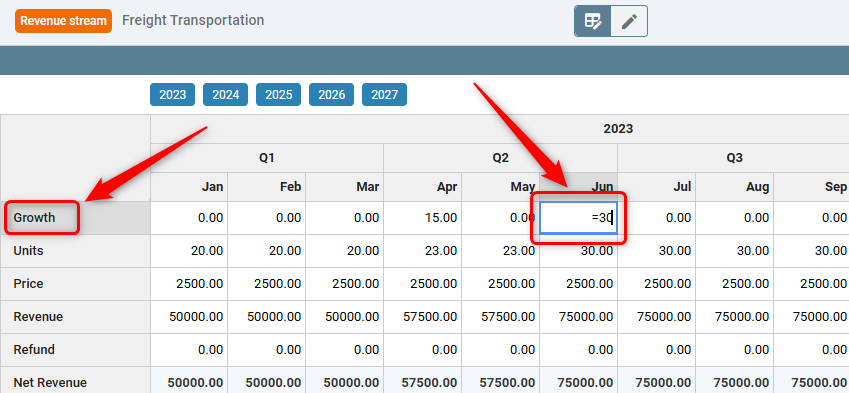Click the Freight Transportation stream title
849x393 pixels.
tap(193, 21)
